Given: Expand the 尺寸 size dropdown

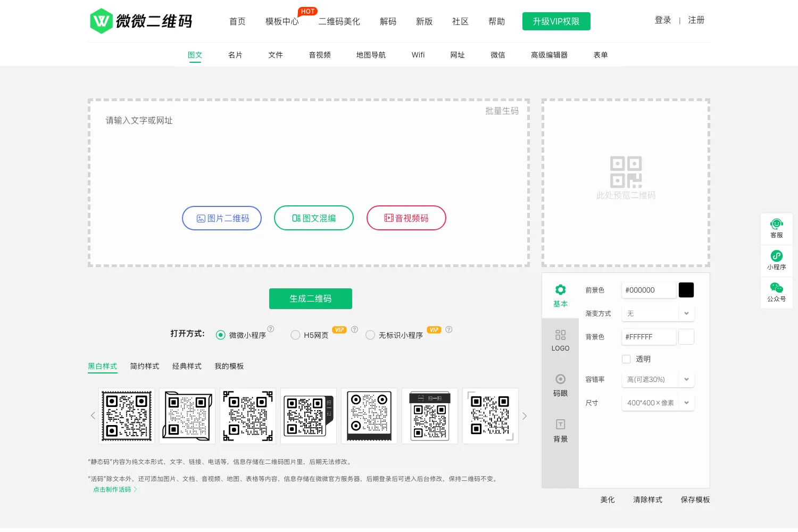Looking at the screenshot, I should (x=658, y=403).
